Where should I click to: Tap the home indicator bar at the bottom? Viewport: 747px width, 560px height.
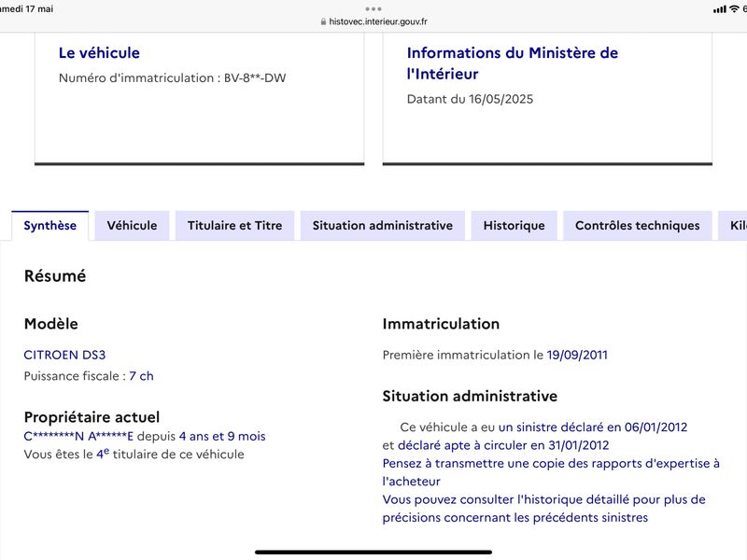click(x=373, y=553)
